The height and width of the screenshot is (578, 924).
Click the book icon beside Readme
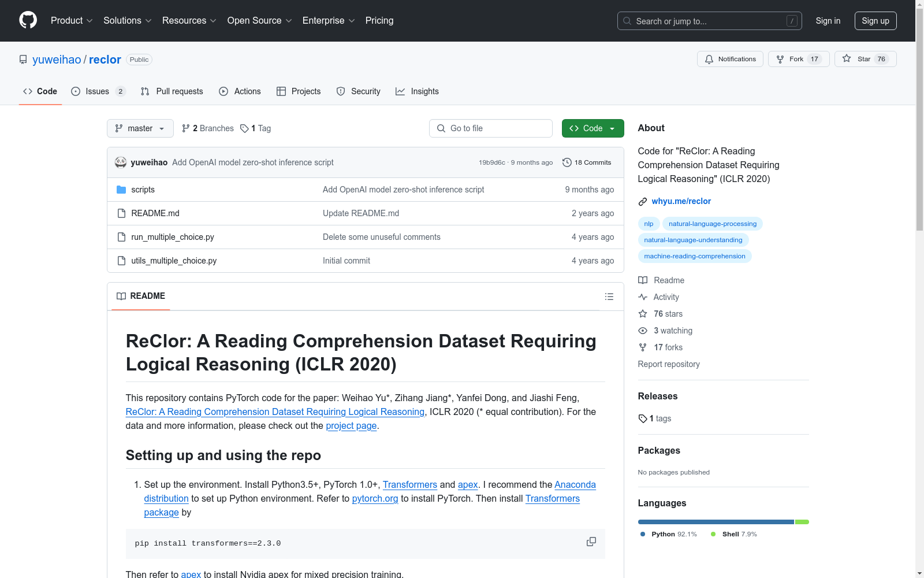(x=643, y=280)
